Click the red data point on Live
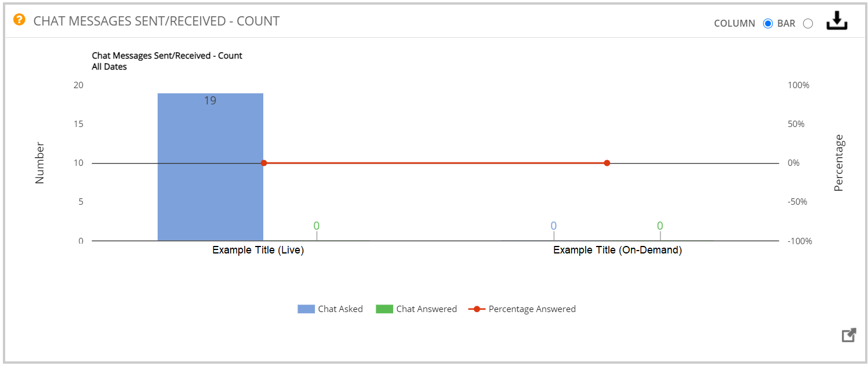The height and width of the screenshot is (366, 868). coord(264,163)
